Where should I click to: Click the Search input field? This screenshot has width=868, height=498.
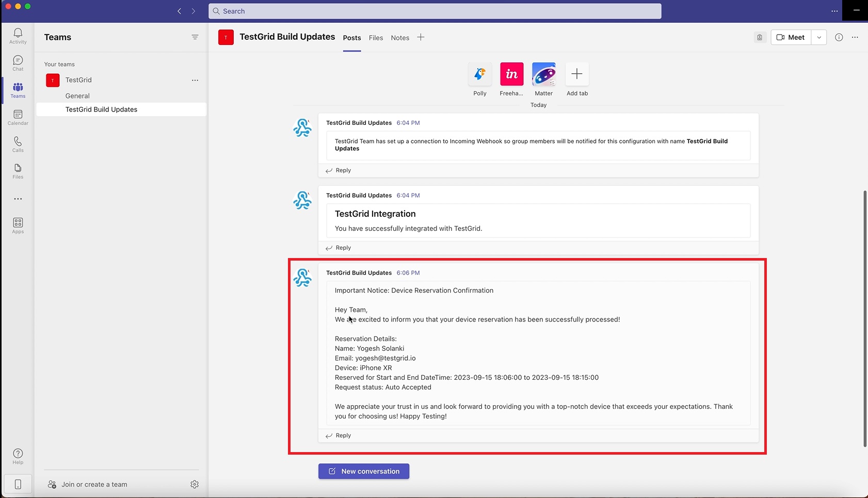[435, 11]
